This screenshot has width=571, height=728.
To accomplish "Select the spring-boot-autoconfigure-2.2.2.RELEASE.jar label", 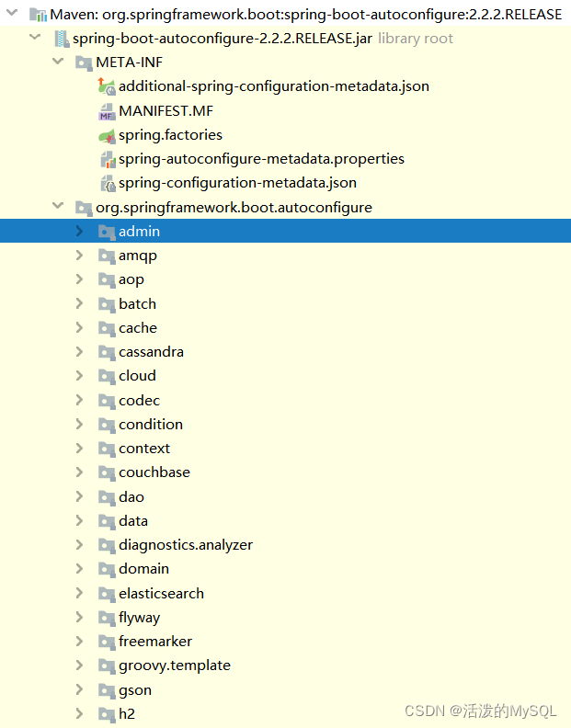I will point(223,39).
